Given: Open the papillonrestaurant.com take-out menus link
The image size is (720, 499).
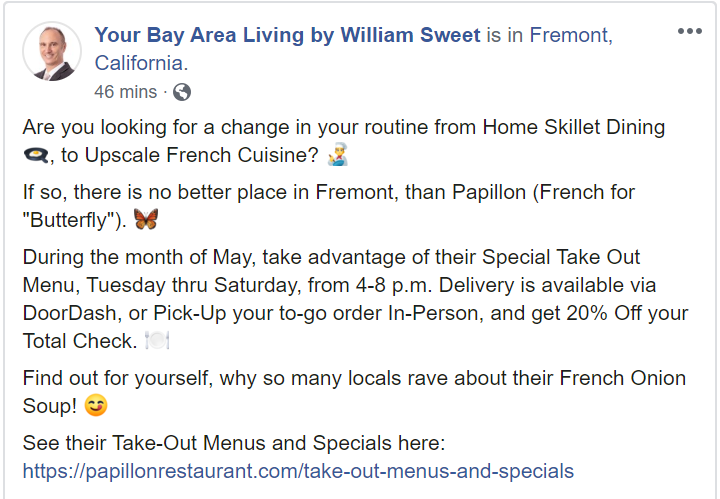Looking at the screenshot, I should (x=298, y=470).
